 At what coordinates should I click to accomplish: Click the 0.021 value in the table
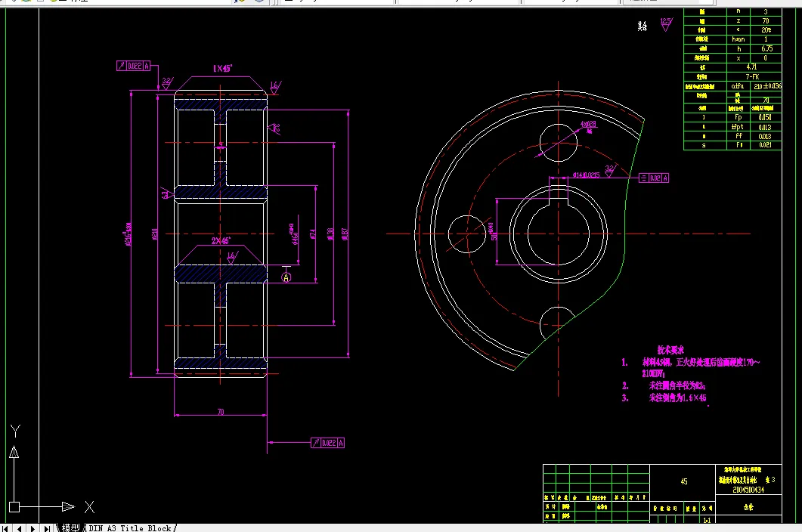click(765, 145)
